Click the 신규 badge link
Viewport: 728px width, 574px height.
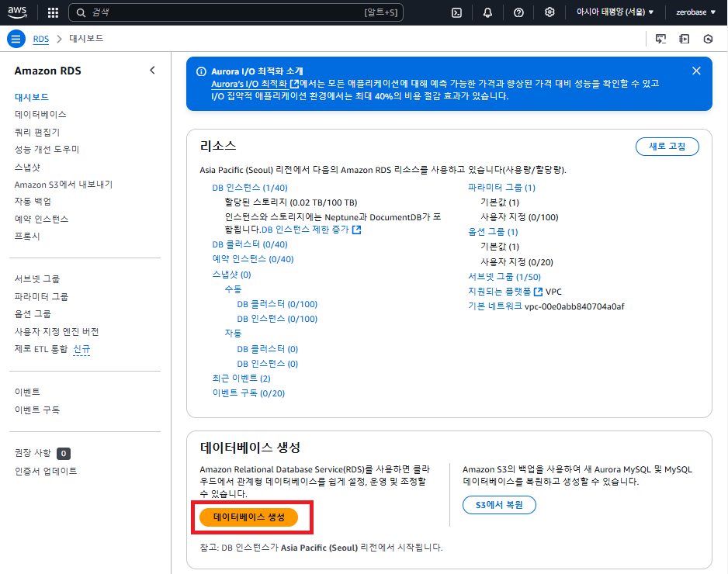(x=81, y=349)
